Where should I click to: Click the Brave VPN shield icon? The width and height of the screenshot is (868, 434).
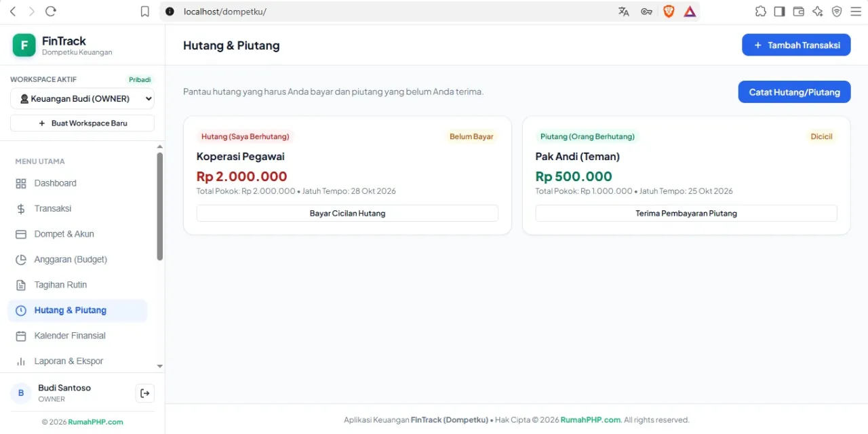tap(836, 12)
